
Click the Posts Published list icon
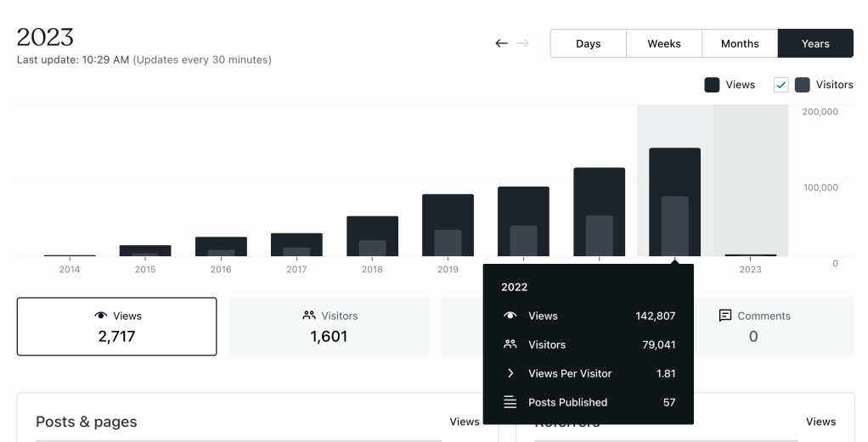(x=510, y=402)
